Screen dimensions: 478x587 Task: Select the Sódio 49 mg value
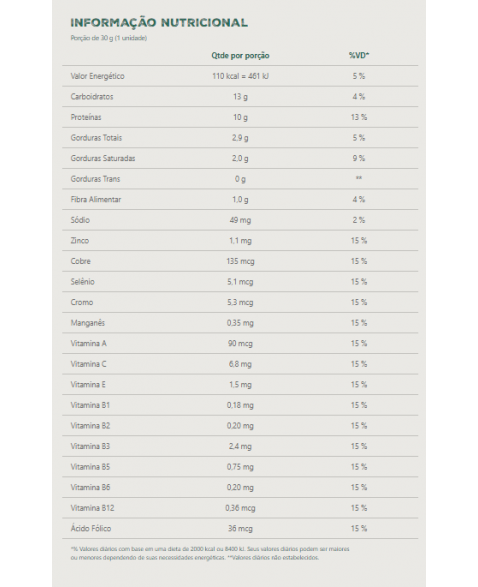pyautogui.click(x=240, y=220)
